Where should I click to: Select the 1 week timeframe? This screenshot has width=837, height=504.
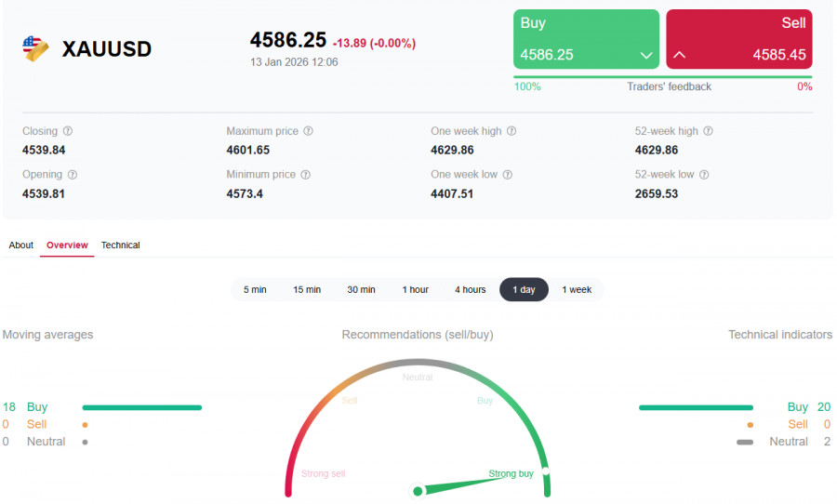coord(577,289)
